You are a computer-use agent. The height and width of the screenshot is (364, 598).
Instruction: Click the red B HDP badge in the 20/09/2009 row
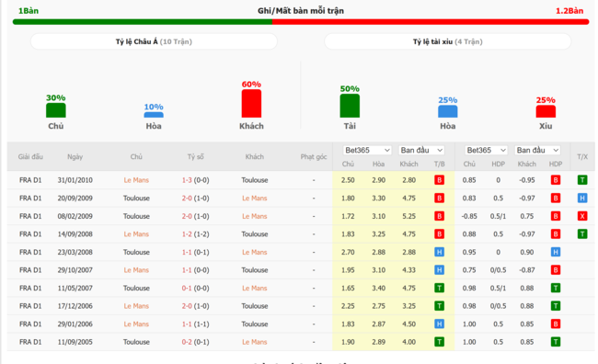coord(556,198)
